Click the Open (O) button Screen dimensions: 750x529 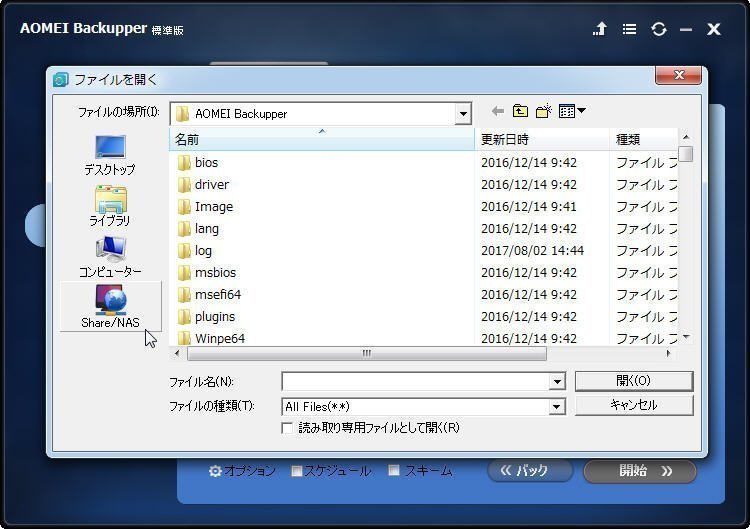[x=634, y=381]
